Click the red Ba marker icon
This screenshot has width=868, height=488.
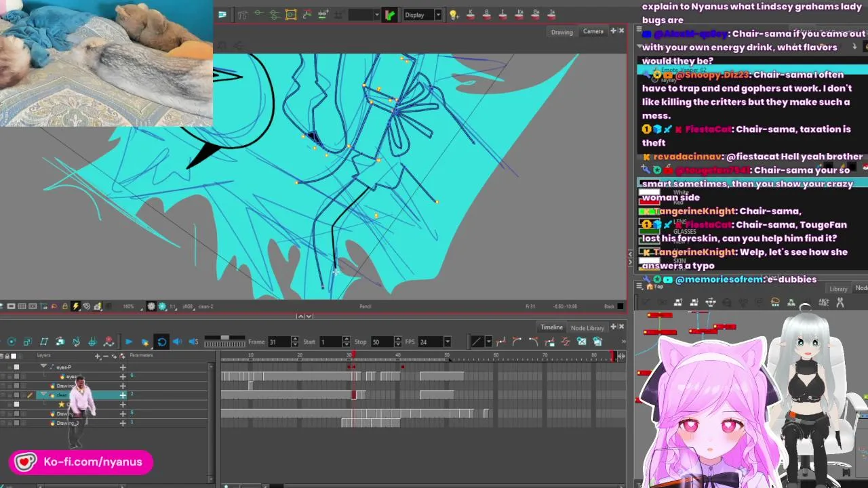536,14
